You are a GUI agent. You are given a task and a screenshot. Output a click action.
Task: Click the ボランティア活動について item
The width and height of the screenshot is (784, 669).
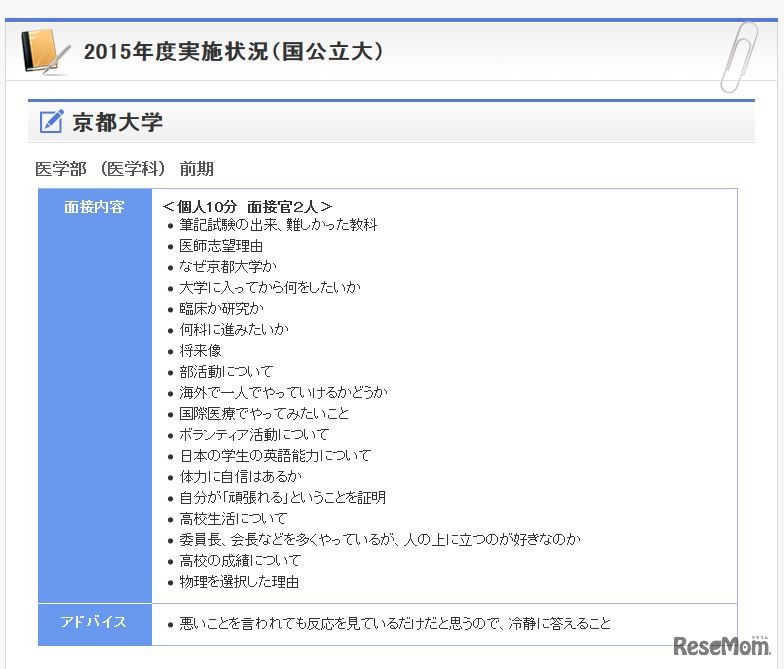254,435
